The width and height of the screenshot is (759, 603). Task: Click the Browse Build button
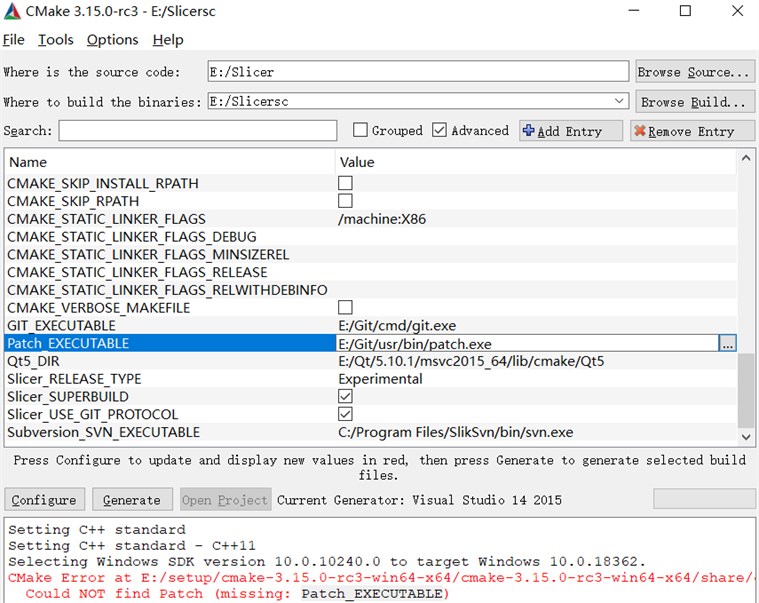click(x=695, y=102)
